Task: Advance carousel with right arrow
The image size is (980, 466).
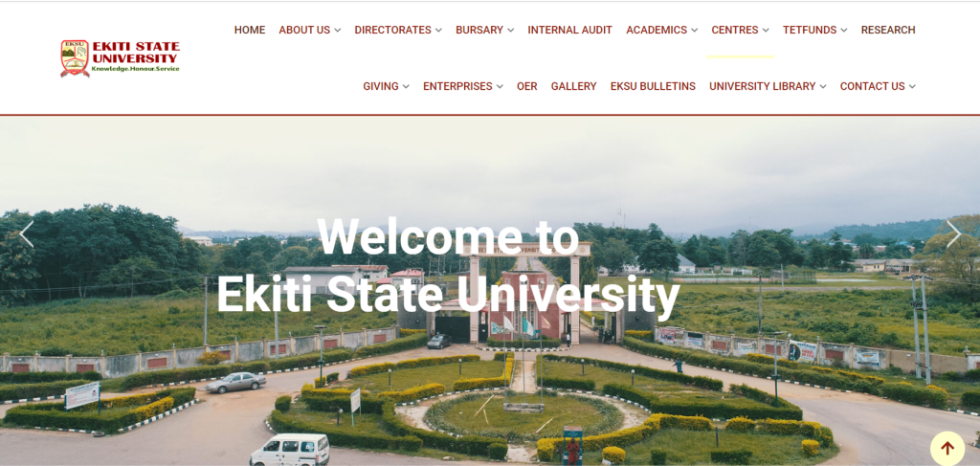Action: pyautogui.click(x=953, y=234)
